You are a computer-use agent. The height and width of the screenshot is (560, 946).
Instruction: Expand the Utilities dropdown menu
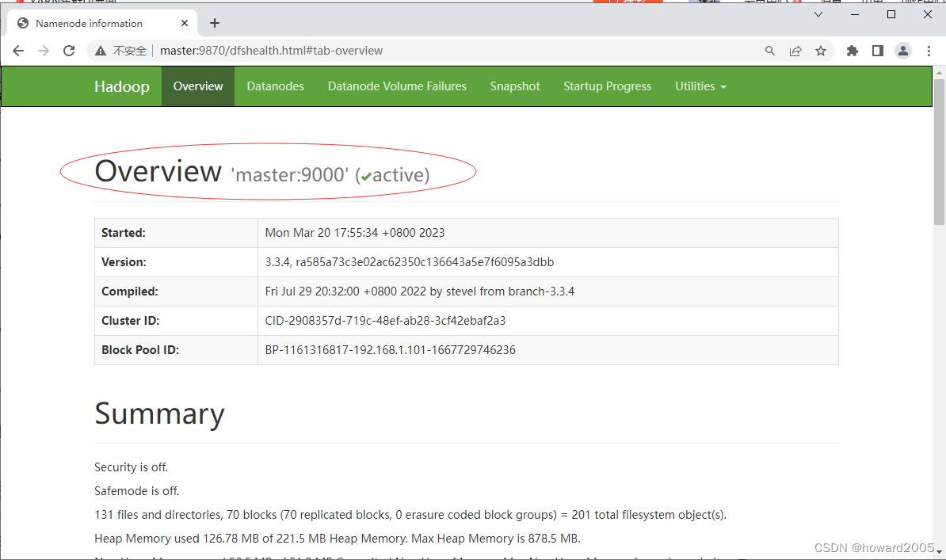pyautogui.click(x=700, y=86)
